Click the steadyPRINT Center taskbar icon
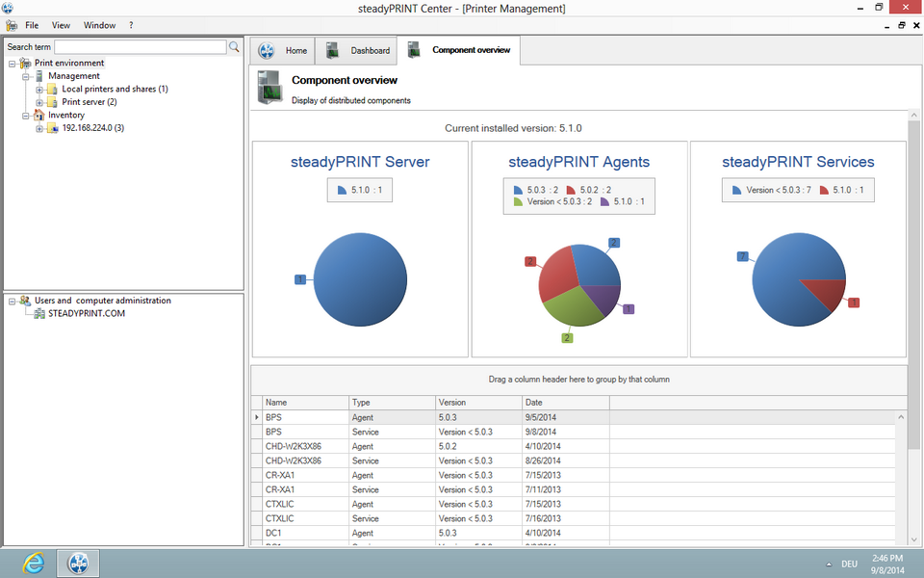The width and height of the screenshot is (924, 578). 78,563
